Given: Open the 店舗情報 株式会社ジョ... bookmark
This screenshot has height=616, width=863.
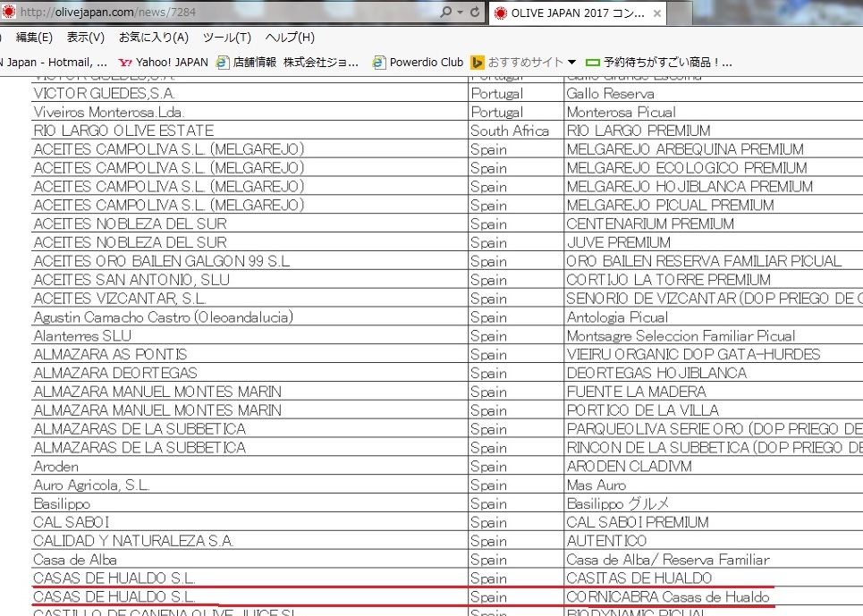Looking at the screenshot, I should [x=287, y=63].
